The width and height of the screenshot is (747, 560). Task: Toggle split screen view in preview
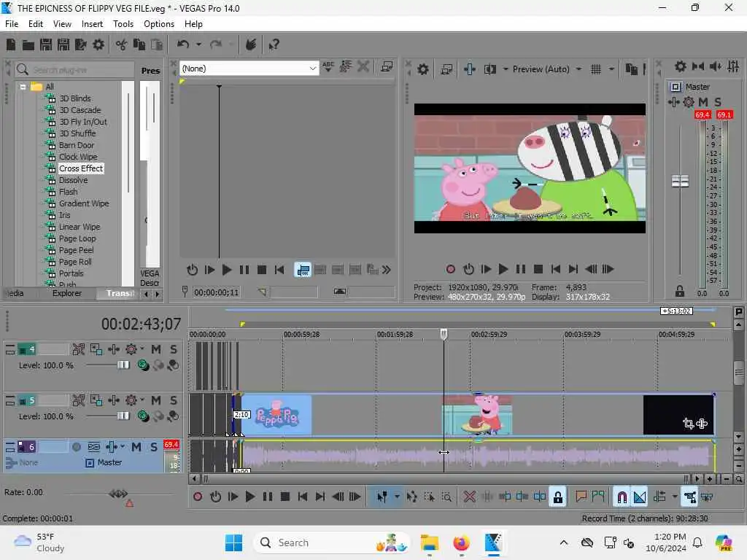click(490, 69)
